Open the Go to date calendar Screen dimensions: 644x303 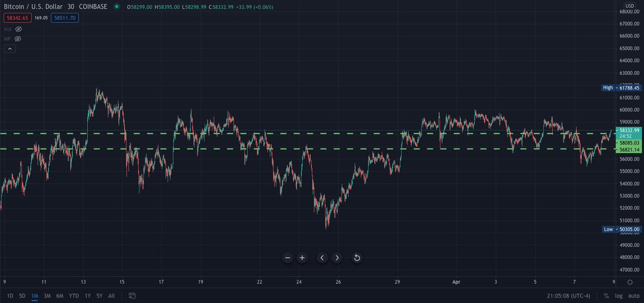point(132,295)
